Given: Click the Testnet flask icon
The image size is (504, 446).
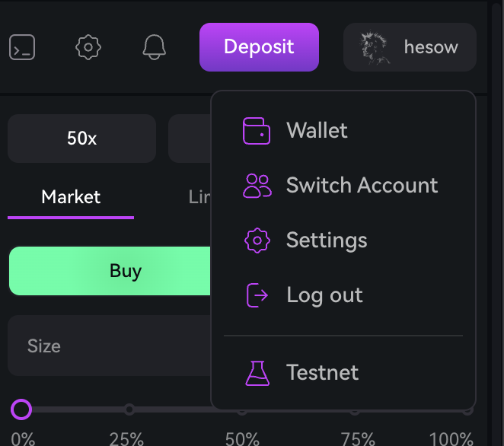Looking at the screenshot, I should tap(257, 373).
